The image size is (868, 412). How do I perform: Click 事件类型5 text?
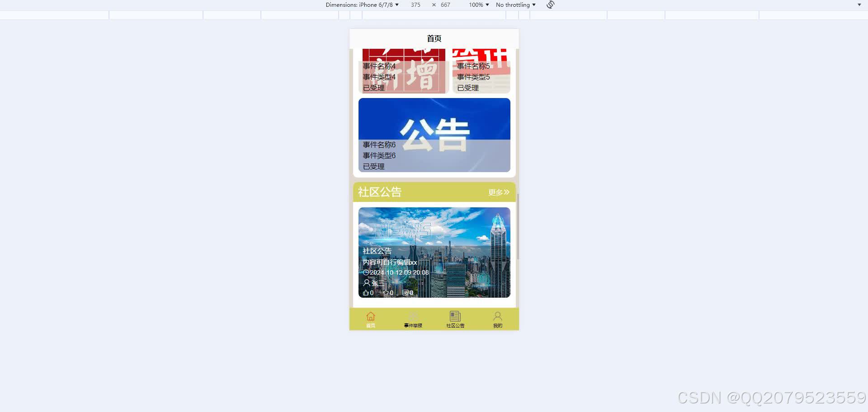point(473,77)
